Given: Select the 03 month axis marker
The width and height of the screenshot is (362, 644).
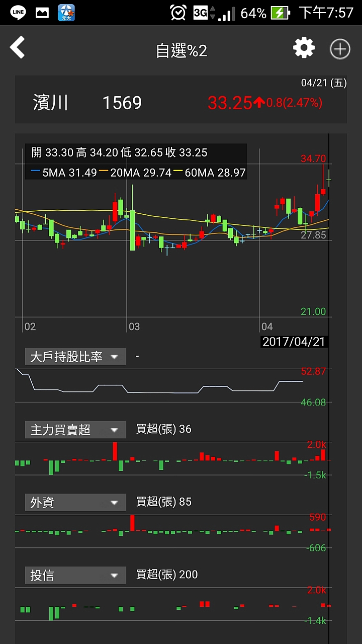Looking at the screenshot, I should (x=134, y=327).
